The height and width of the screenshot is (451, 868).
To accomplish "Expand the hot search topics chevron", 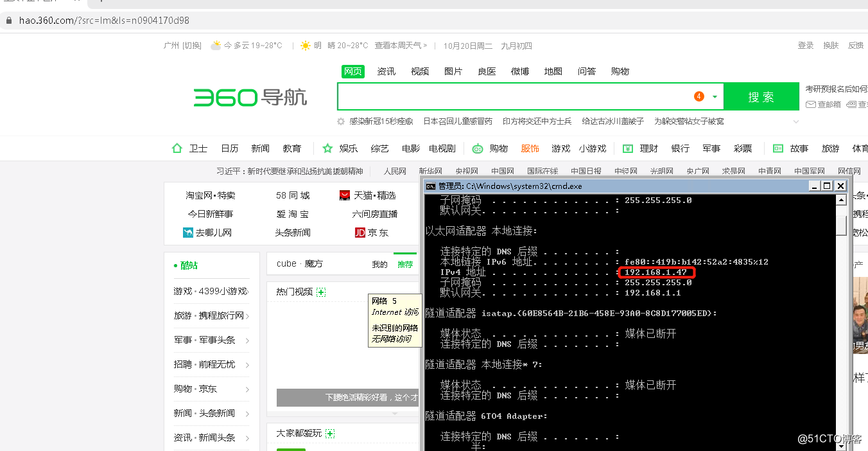I will [x=796, y=121].
